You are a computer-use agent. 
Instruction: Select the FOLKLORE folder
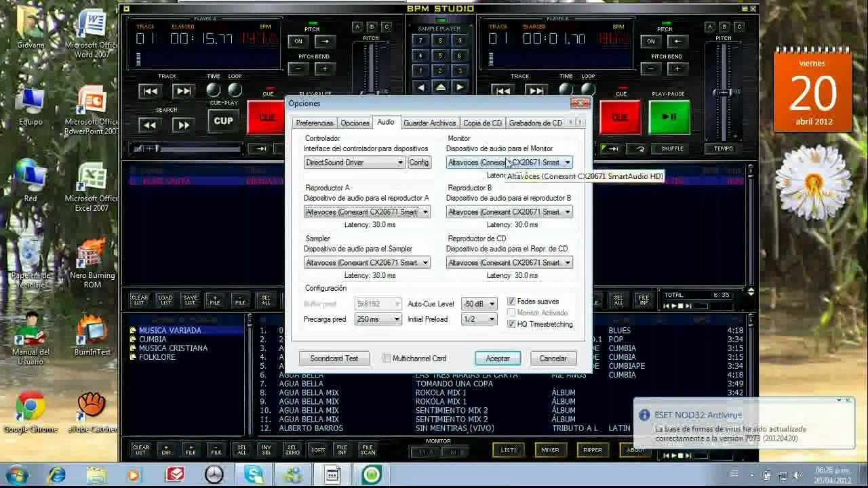click(x=157, y=357)
